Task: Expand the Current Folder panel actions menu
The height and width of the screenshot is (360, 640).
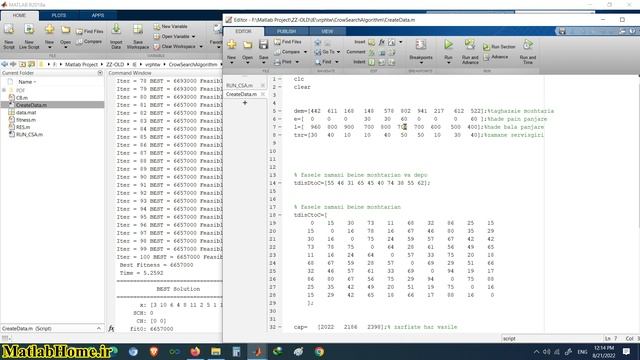Action: point(100,73)
